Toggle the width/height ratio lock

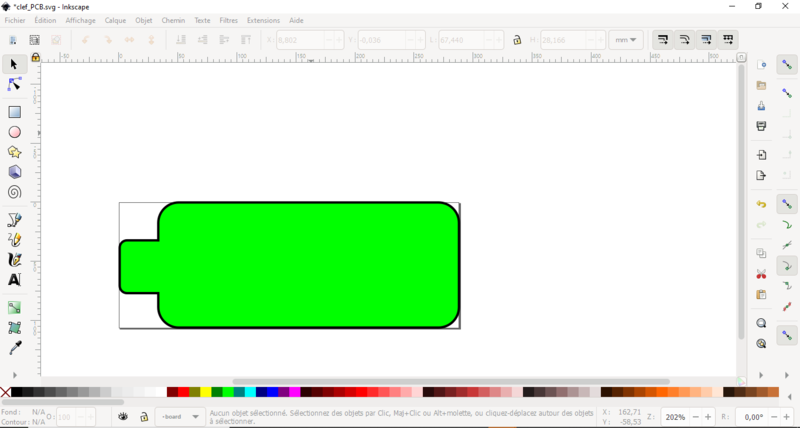(516, 40)
